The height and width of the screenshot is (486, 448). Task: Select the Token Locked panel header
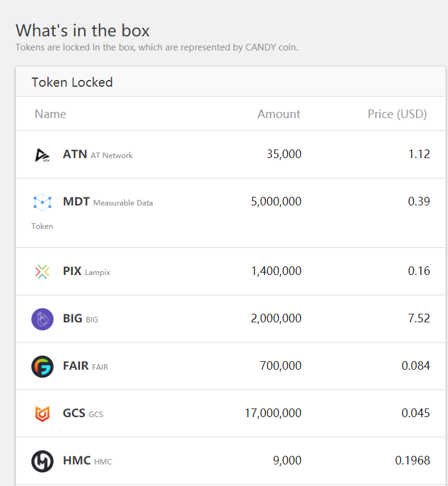tap(73, 82)
